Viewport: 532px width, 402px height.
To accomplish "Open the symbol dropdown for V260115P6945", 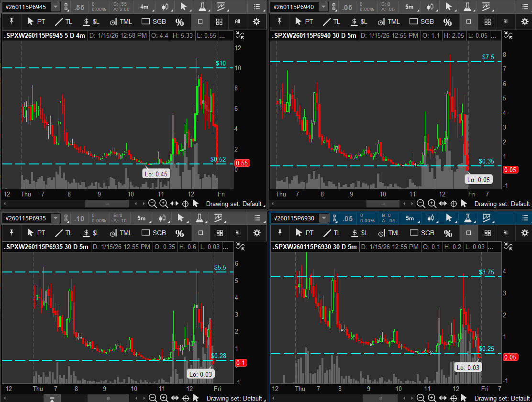I will tap(55, 7).
